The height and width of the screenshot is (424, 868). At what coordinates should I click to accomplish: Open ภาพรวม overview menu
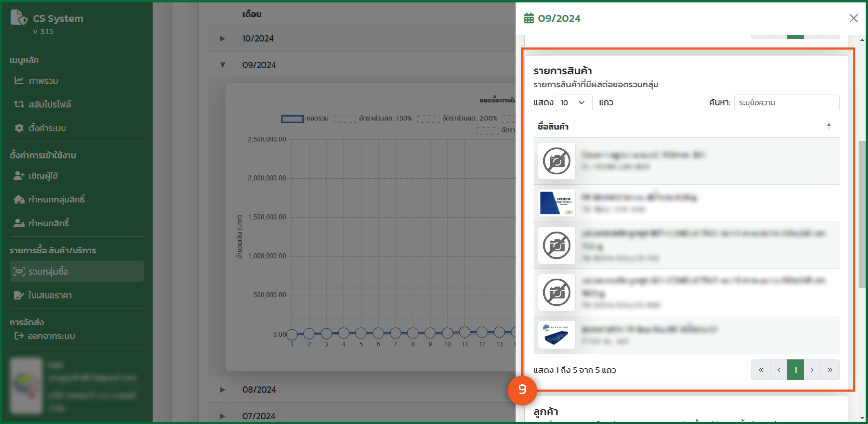43,81
